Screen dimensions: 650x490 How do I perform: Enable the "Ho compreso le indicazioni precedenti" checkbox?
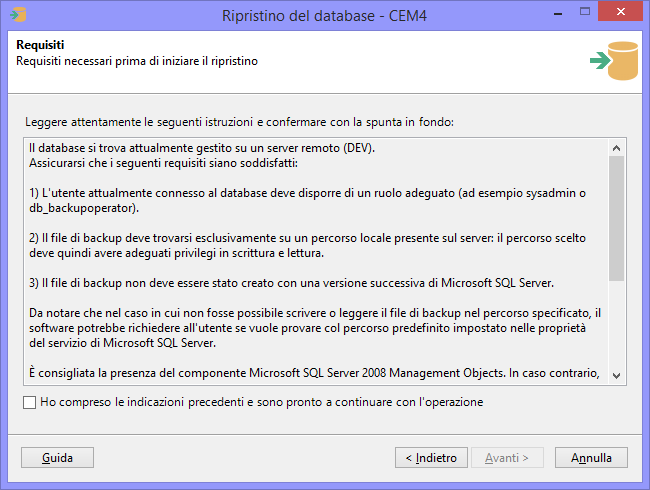pos(28,403)
